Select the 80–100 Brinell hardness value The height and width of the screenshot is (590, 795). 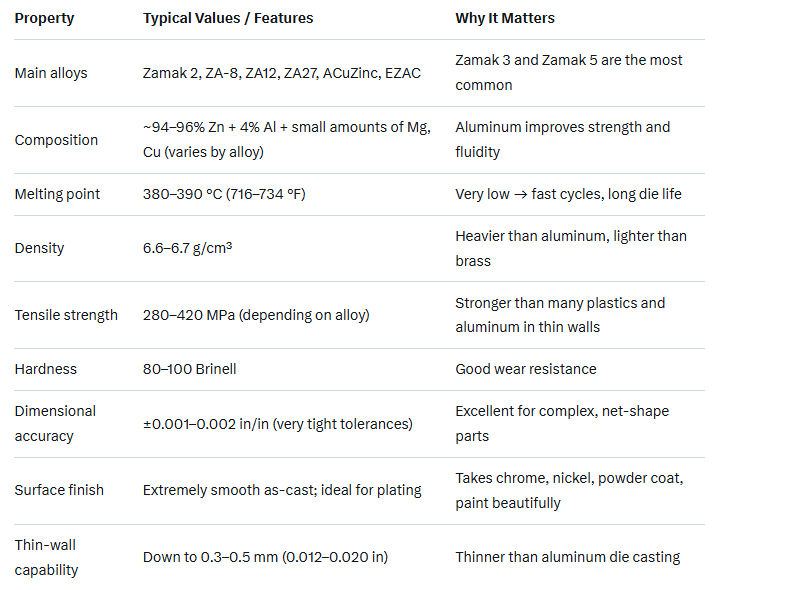pyautogui.click(x=190, y=369)
